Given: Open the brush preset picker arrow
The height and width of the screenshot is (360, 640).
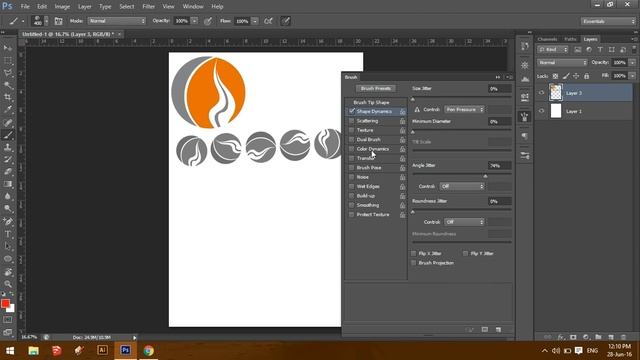Looking at the screenshot, I should [46, 21].
